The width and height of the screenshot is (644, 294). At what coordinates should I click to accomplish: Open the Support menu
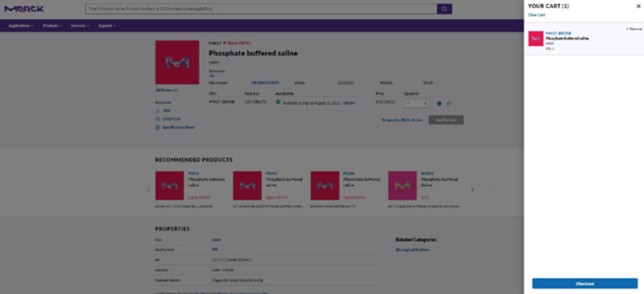(x=107, y=25)
